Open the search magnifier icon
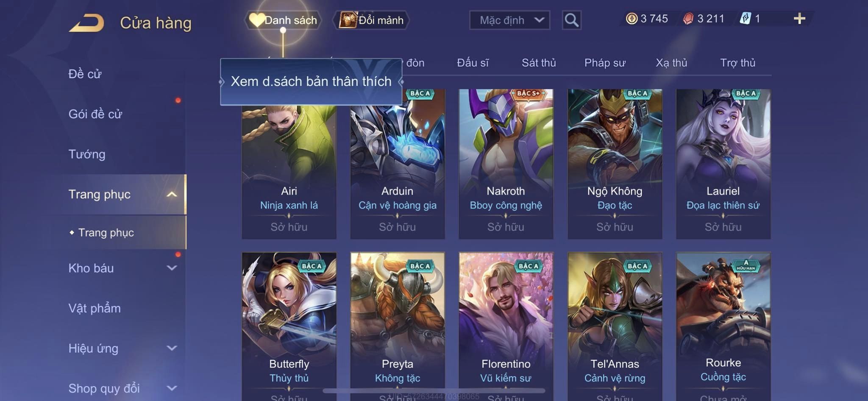The width and height of the screenshot is (868, 401). tap(571, 20)
